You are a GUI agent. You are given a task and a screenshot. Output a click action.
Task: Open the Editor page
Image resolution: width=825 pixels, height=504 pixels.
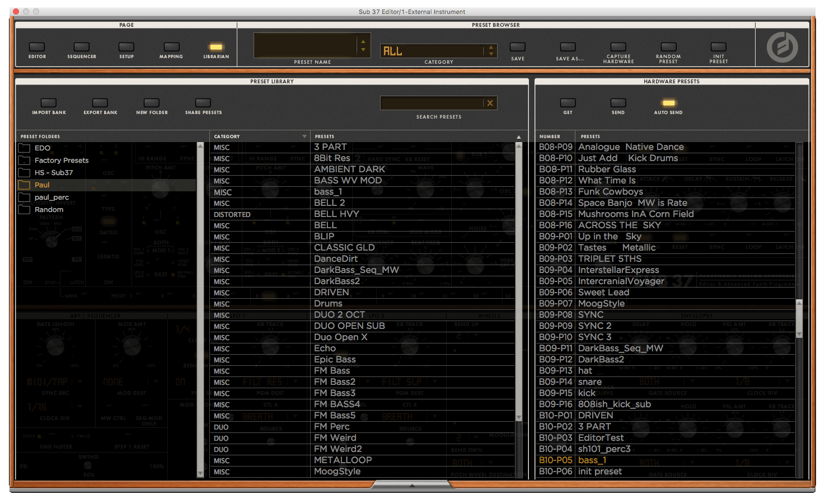point(37,48)
